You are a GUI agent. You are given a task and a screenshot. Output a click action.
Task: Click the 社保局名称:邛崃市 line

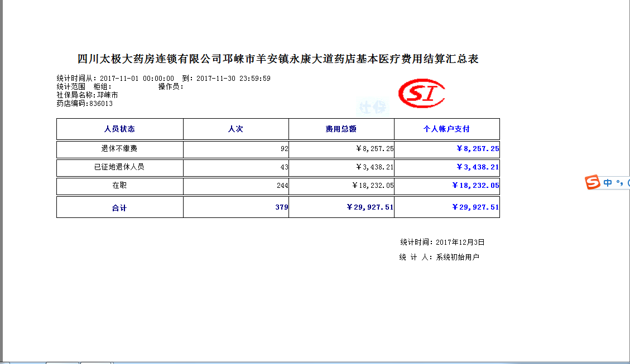pos(87,95)
